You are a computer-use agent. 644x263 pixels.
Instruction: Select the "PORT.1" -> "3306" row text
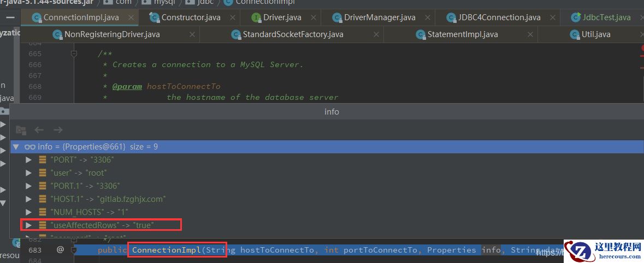[x=85, y=186]
